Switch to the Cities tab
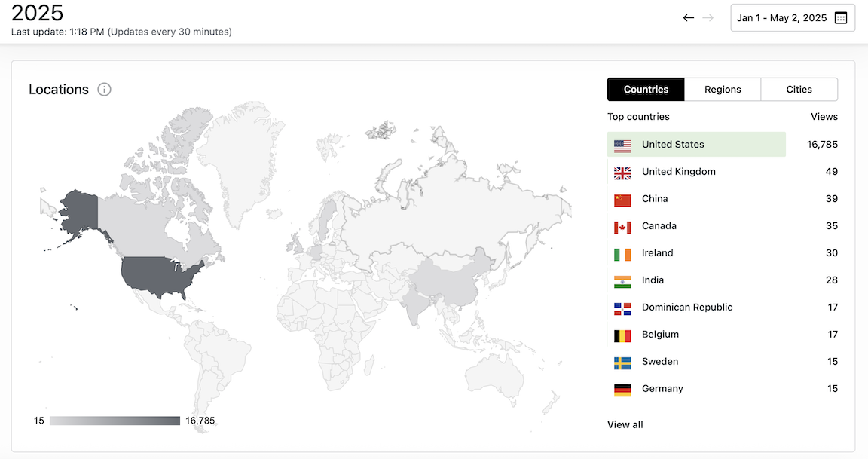This screenshot has height=459, width=868. (x=799, y=90)
